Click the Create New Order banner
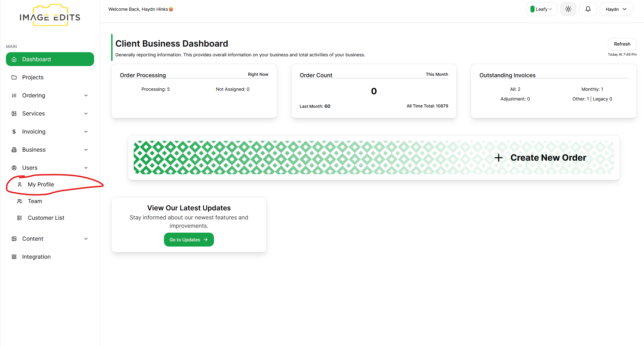The width and height of the screenshot is (644, 346). [x=374, y=158]
